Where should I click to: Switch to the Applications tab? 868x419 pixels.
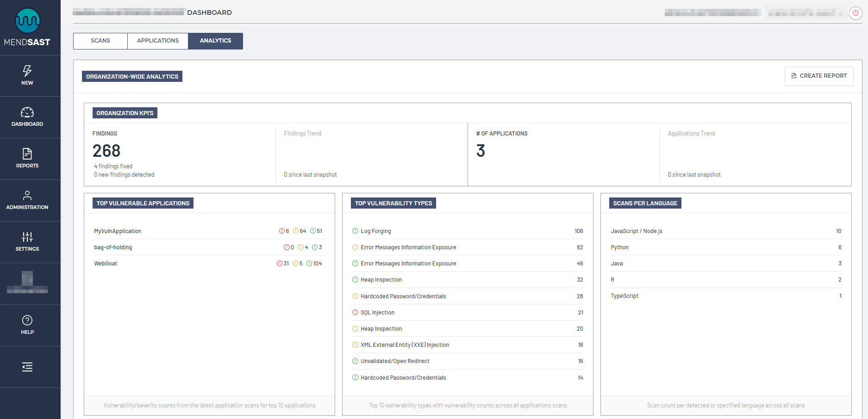click(158, 41)
